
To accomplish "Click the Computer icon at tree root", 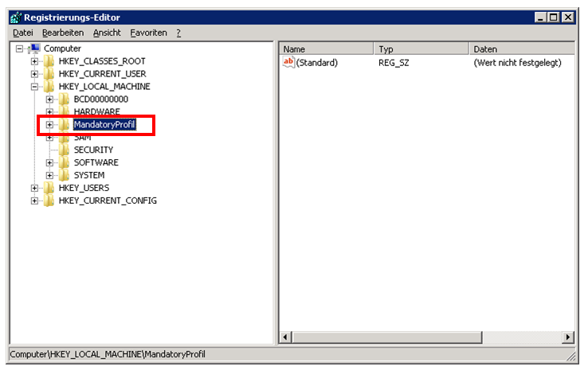I will (x=34, y=49).
